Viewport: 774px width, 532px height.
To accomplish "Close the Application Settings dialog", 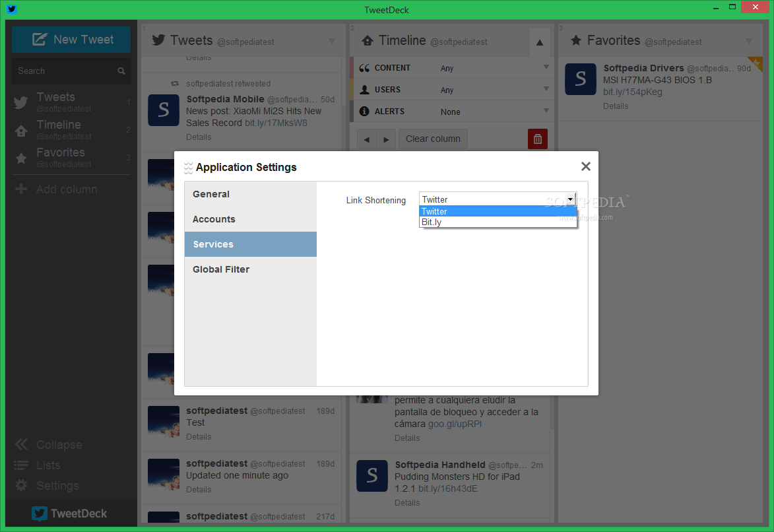I will [x=586, y=166].
